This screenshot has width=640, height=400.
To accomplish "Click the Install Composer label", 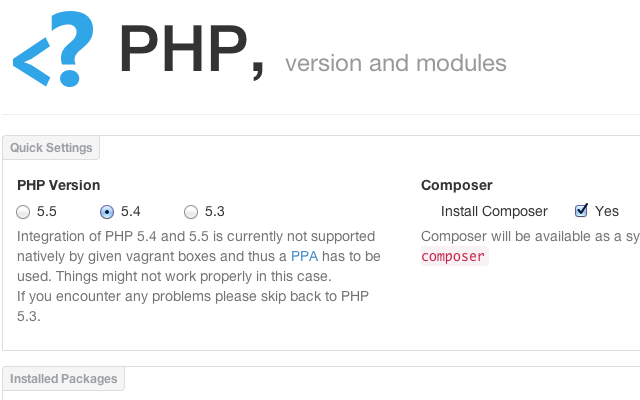I will point(494,211).
